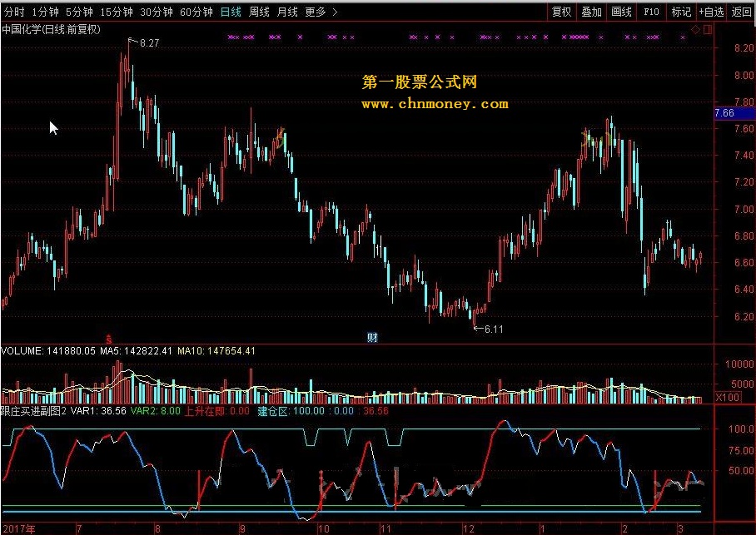Screen dimensions: 756x535
Task: Select the 月线 monthly period
Action: coord(287,12)
